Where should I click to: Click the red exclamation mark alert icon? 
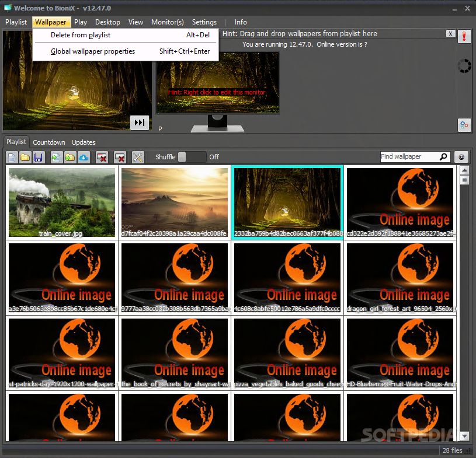point(464,36)
